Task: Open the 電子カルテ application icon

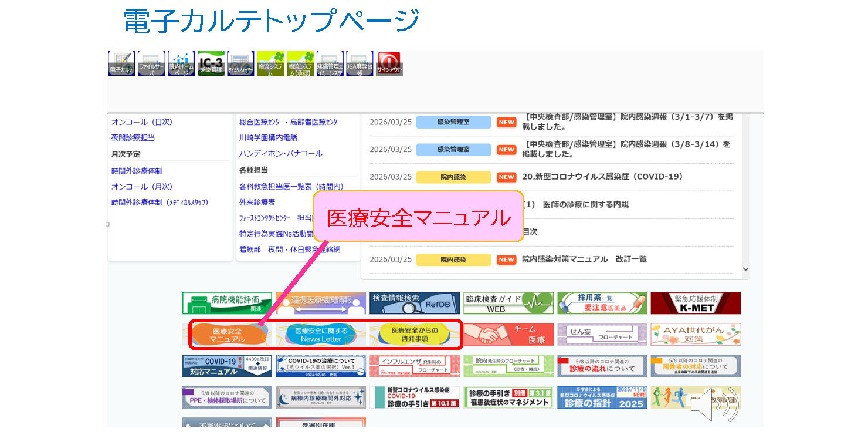Action: point(121,63)
